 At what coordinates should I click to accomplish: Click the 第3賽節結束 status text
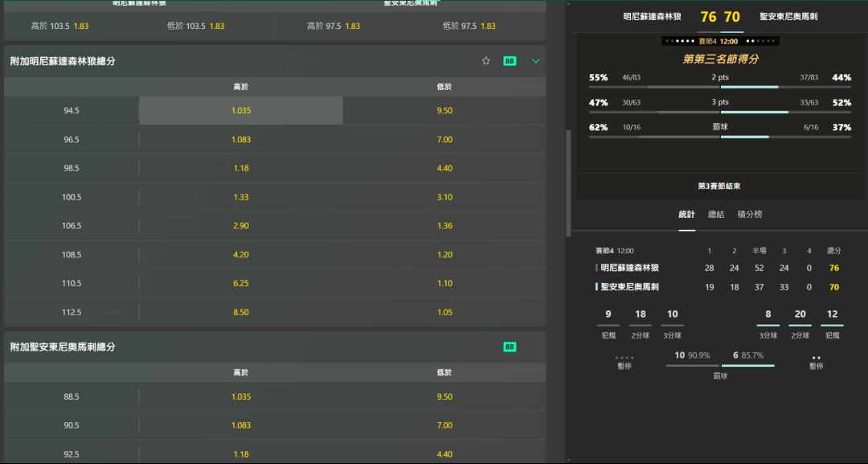tap(719, 186)
